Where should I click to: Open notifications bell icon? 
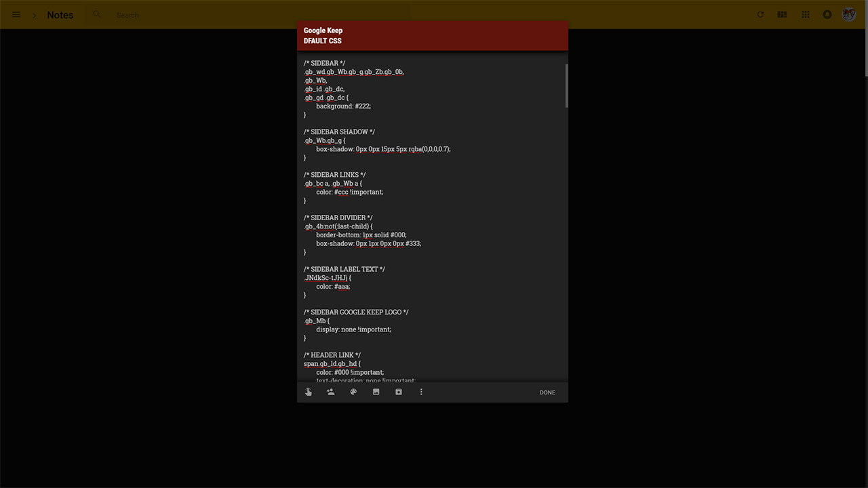click(827, 14)
